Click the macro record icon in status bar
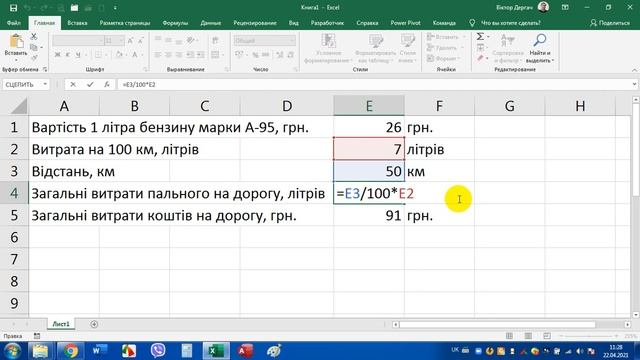The height and width of the screenshot is (360, 640). 37,336
